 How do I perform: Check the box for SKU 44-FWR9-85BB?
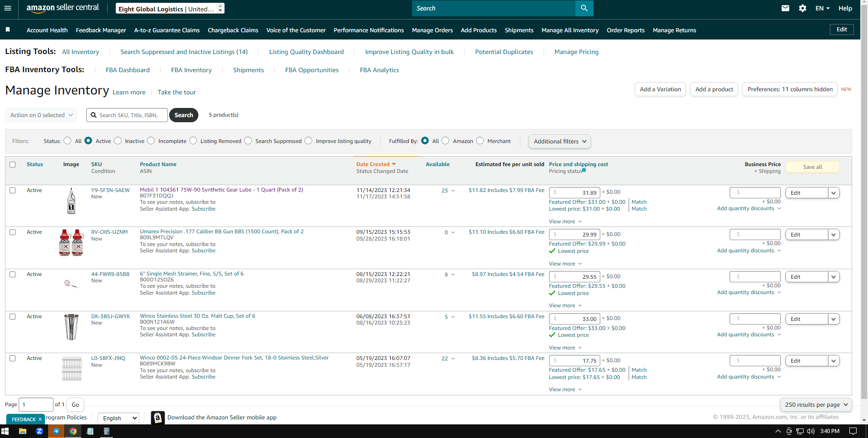(x=13, y=275)
